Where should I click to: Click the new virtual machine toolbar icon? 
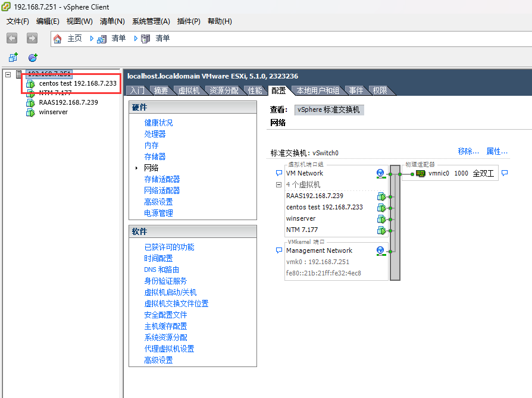coord(13,57)
